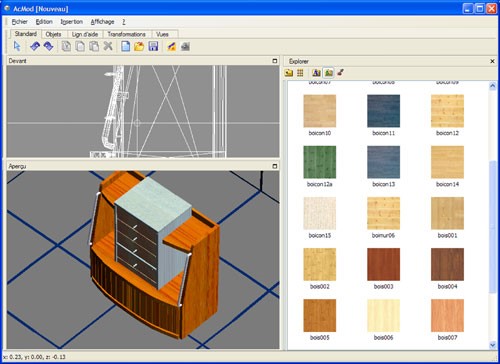Click the Explorer scrollbar up arrow
Image resolution: width=500 pixels, height=364 pixels.
click(493, 86)
